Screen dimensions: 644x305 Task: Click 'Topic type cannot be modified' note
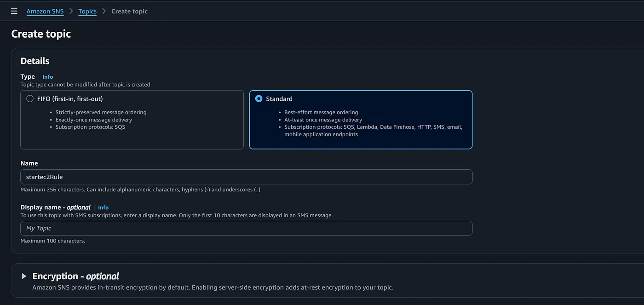[x=86, y=85]
